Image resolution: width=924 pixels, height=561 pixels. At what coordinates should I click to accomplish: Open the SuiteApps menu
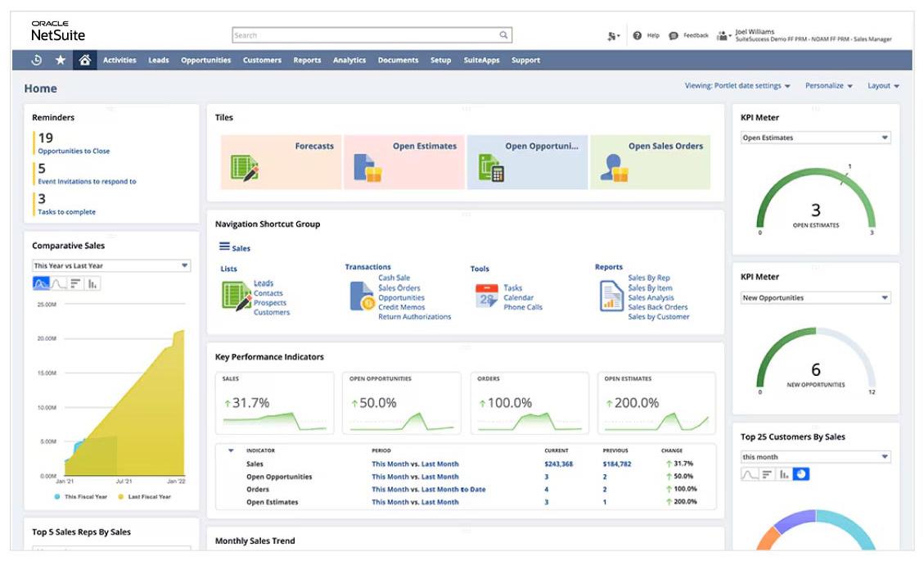(481, 60)
